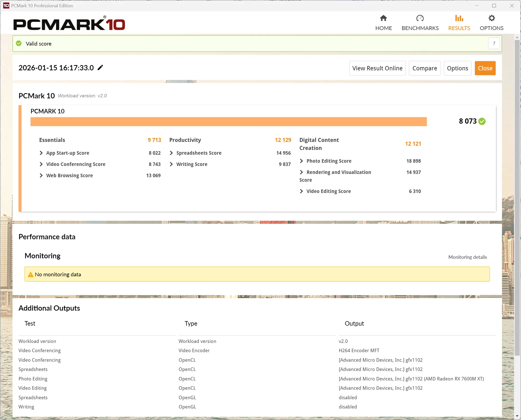Click the pencil icon to rename result
521x420 pixels.
100,68
